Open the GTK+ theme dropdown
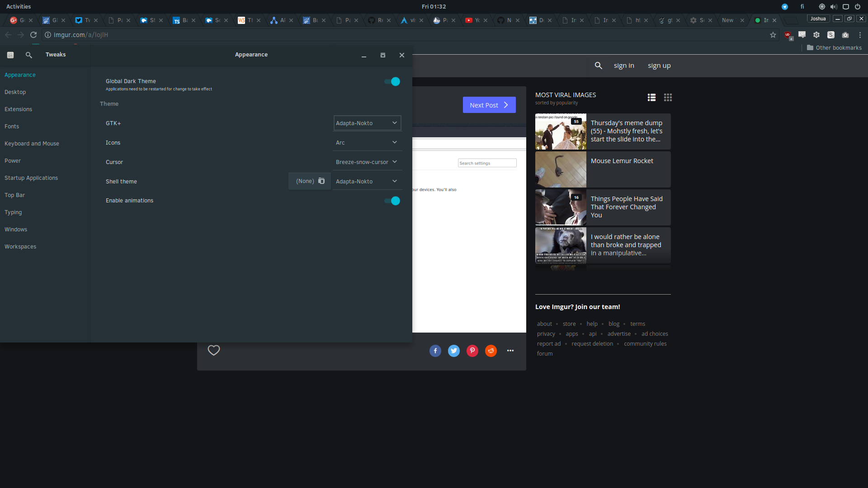 (367, 123)
